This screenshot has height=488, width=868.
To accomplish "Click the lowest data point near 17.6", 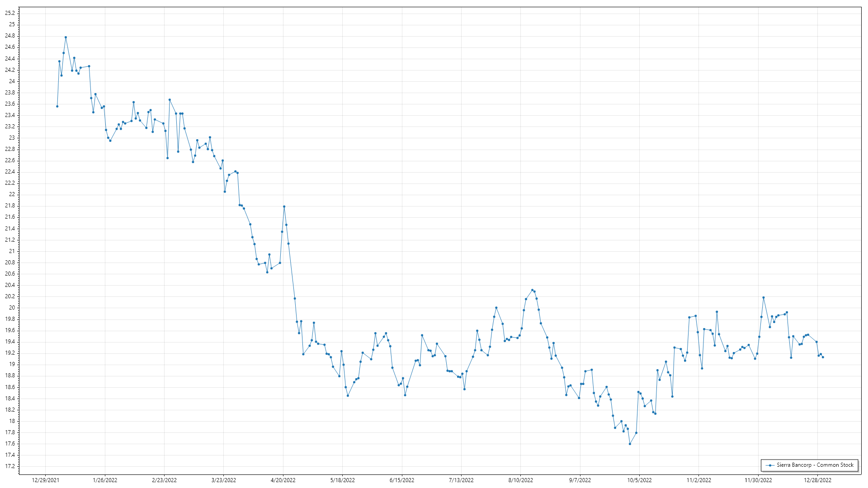I will point(630,444).
